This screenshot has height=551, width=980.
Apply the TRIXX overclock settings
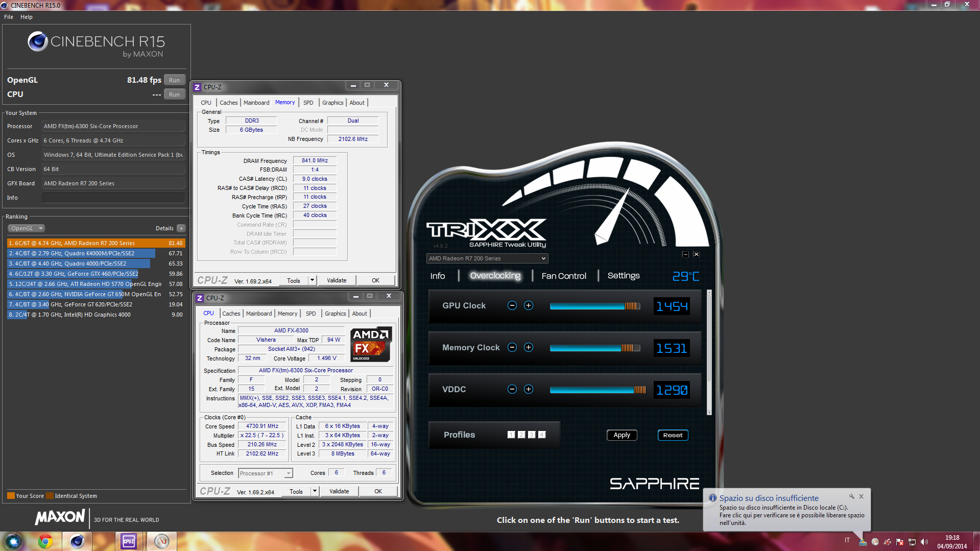[622, 435]
